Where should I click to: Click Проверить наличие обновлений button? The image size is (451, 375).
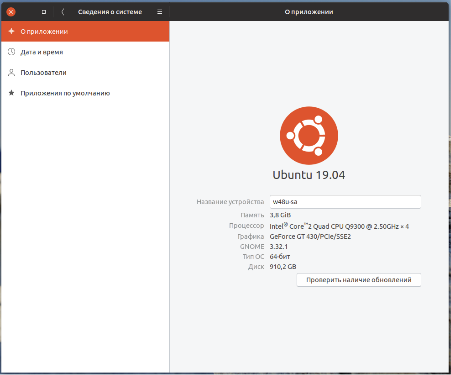coord(359,280)
